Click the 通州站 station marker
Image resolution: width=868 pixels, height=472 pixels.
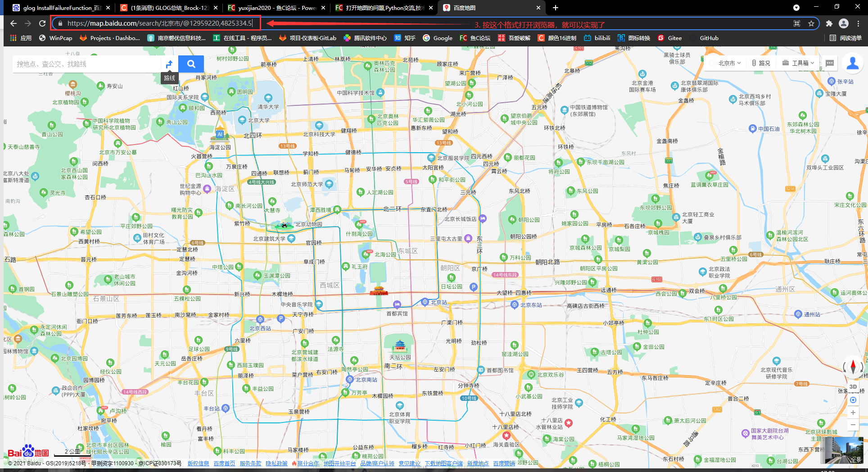click(798, 314)
